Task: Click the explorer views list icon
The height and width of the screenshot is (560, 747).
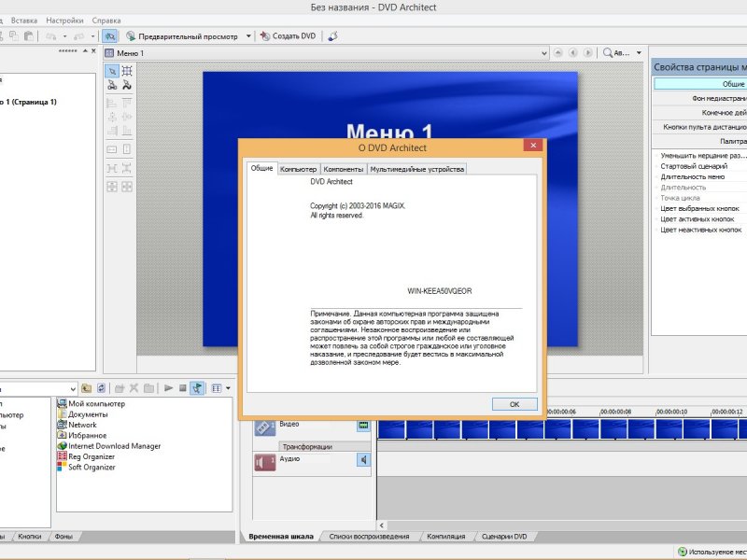Action: tap(217, 388)
